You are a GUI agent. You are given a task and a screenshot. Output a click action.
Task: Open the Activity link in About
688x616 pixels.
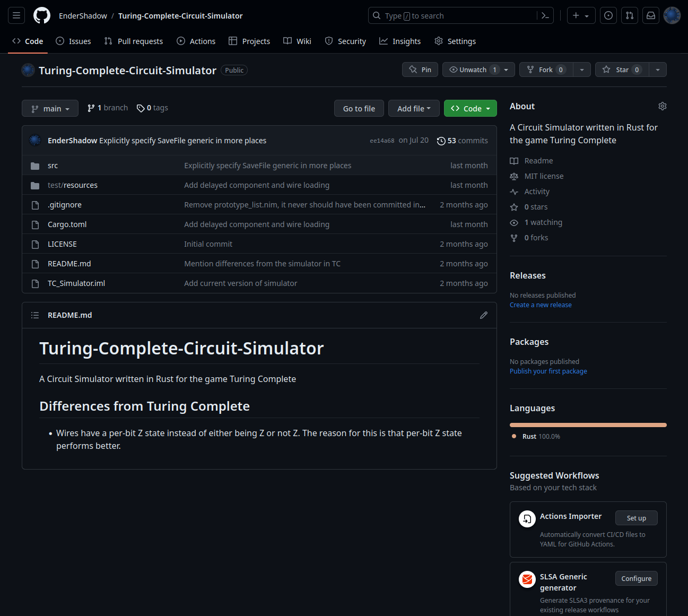point(530,192)
